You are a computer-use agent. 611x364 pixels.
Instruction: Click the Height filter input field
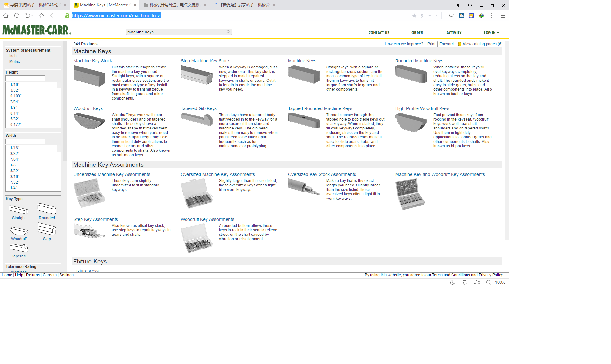(25, 78)
